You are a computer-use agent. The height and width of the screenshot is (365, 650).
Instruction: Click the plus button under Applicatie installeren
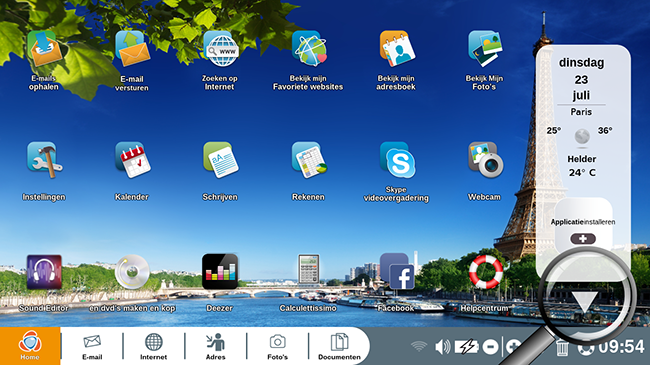[x=583, y=238]
